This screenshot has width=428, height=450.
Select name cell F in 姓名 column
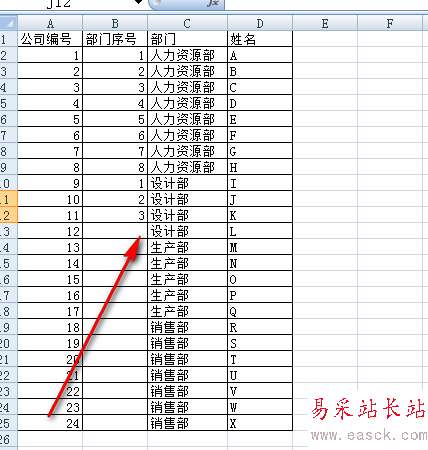[x=260, y=135]
